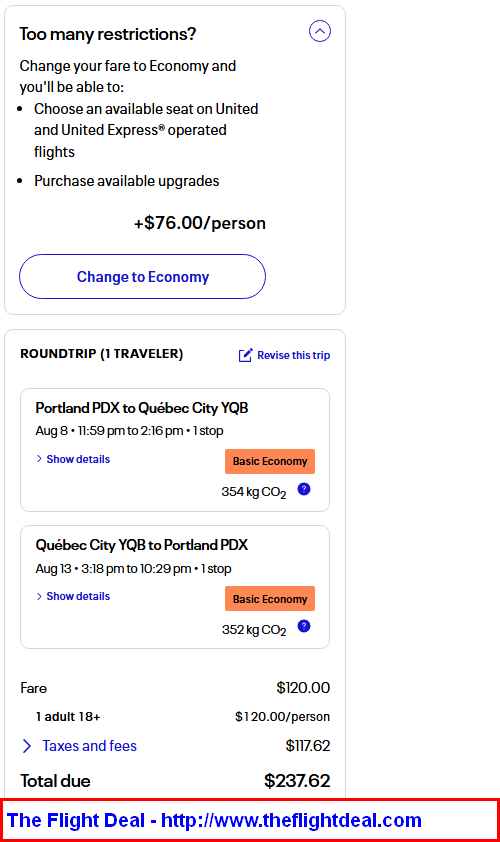Image resolution: width=500 pixels, height=842 pixels.
Task: Open the theflightdeal.com link in the banner
Action: tap(291, 820)
